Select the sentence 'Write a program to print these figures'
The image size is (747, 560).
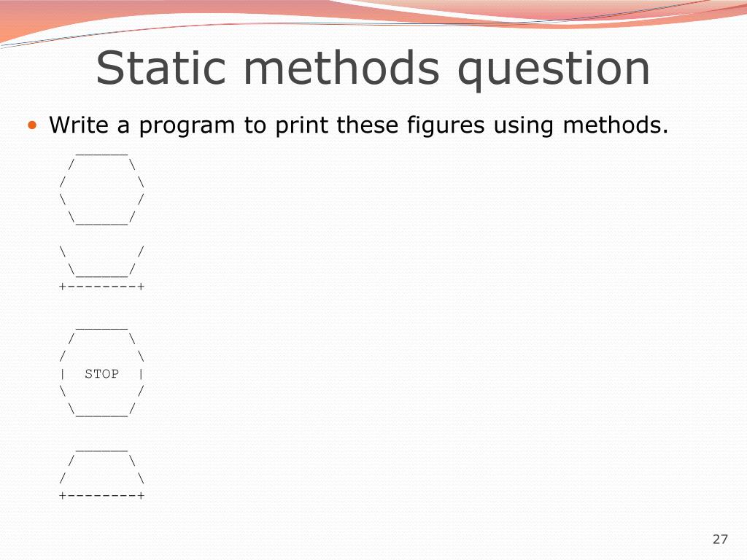[267, 125]
